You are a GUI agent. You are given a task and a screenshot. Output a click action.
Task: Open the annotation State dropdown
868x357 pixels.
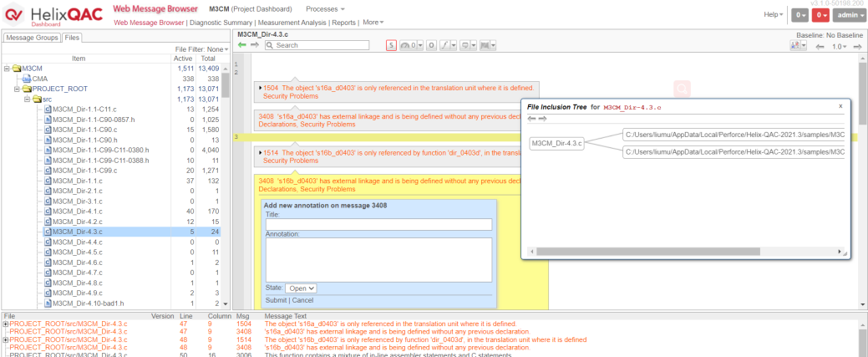pos(301,288)
